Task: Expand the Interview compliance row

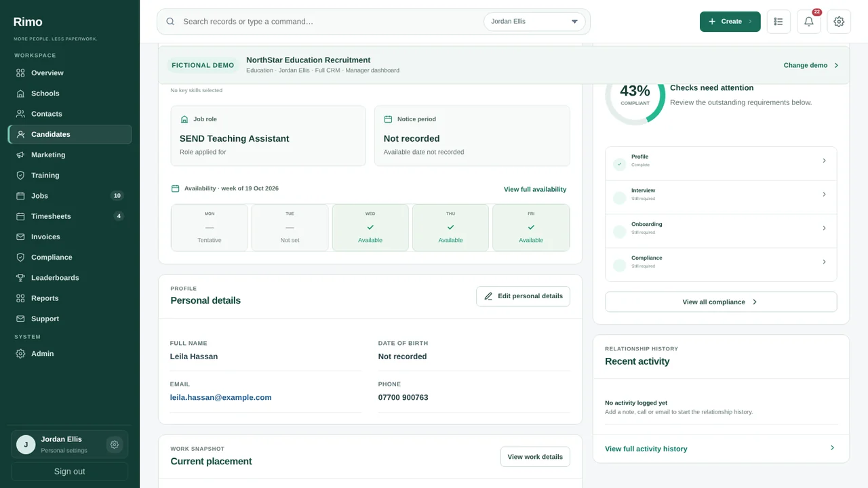Action: click(x=721, y=198)
